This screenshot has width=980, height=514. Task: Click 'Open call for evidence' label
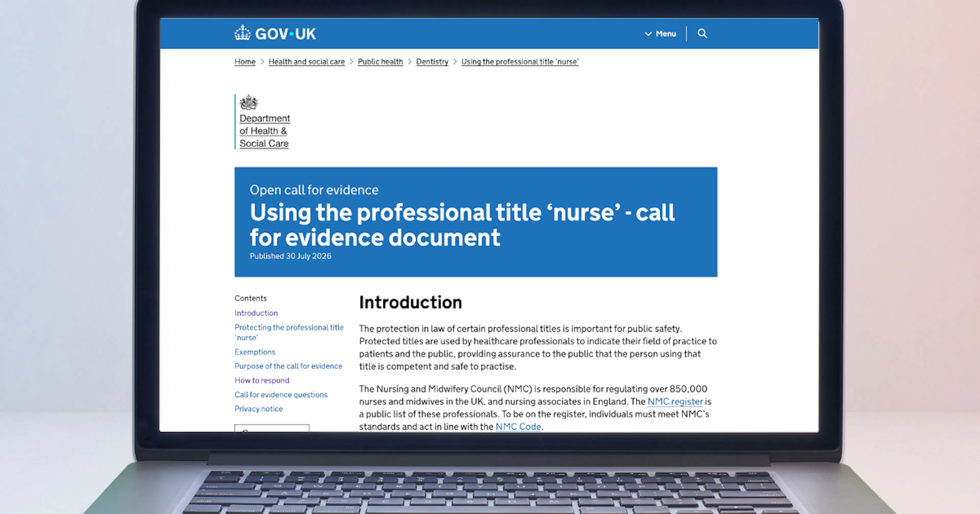coord(314,190)
